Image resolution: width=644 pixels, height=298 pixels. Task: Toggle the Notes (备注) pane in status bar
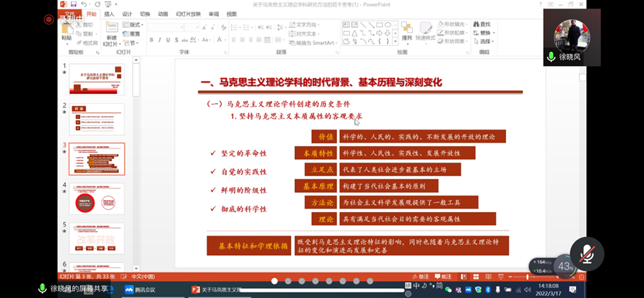422,277
